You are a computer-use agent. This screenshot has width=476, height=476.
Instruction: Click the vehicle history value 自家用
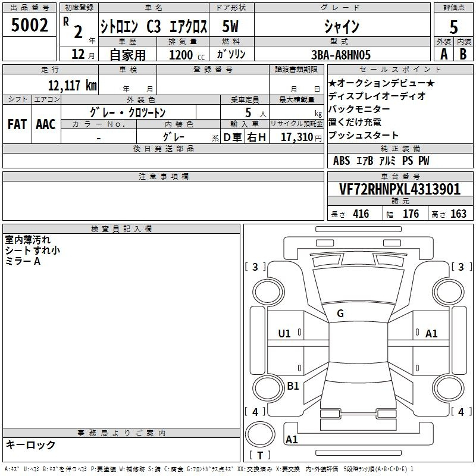pyautogui.click(x=127, y=55)
